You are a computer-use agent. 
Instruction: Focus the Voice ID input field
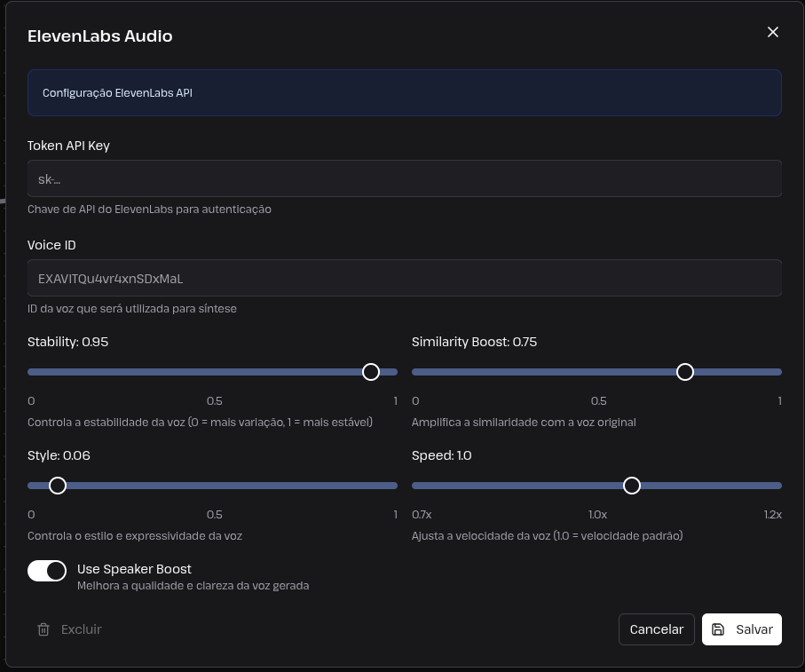click(x=405, y=278)
